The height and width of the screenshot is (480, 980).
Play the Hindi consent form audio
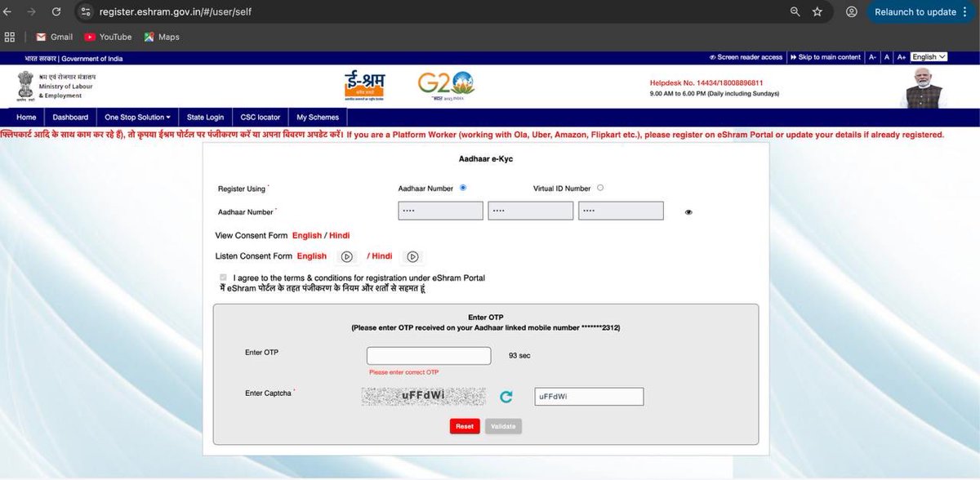tap(412, 256)
